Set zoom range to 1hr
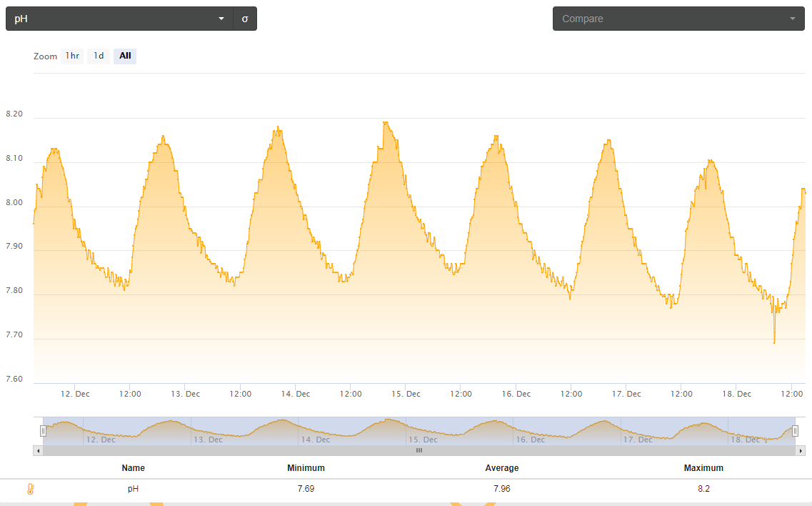812x506 pixels. (x=72, y=56)
